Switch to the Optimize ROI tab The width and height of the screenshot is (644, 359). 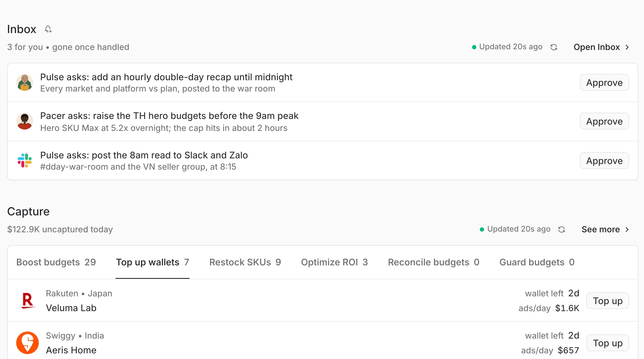click(334, 262)
